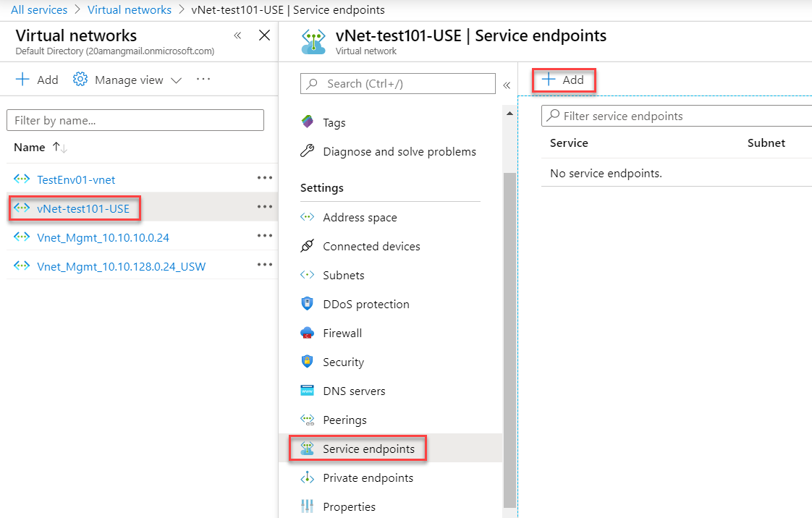Click the Private endpoints icon
The width and height of the screenshot is (812, 518).
(307, 477)
